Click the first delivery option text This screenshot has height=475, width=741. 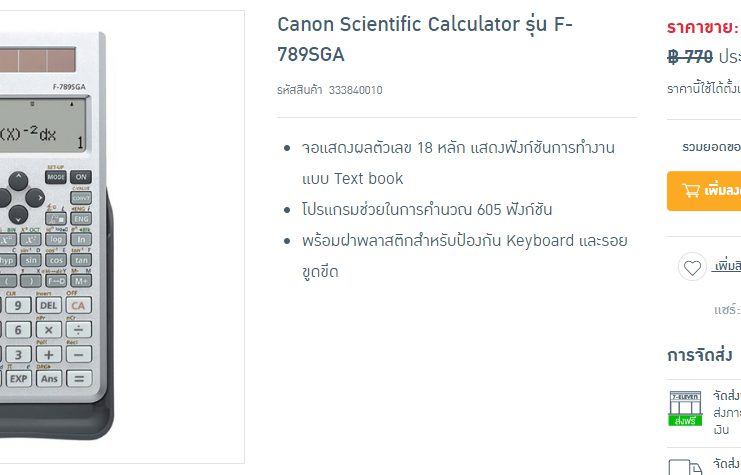pos(727,412)
